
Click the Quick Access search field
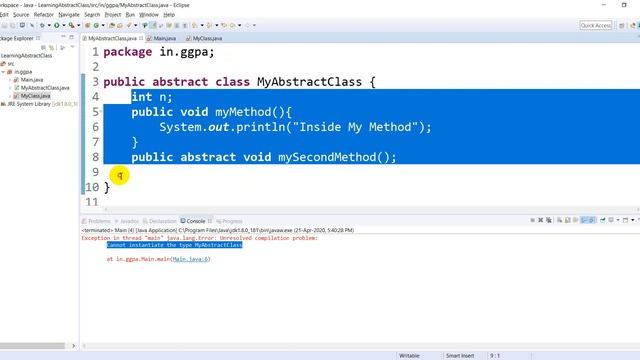coord(596,25)
